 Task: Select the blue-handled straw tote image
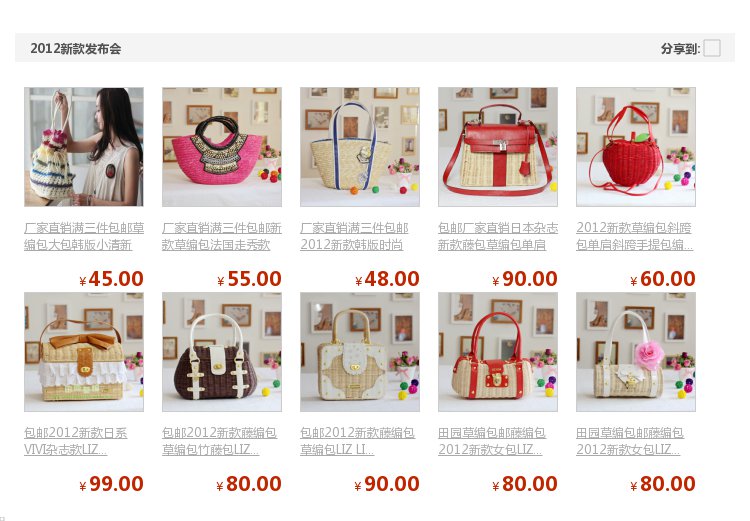[x=360, y=147]
